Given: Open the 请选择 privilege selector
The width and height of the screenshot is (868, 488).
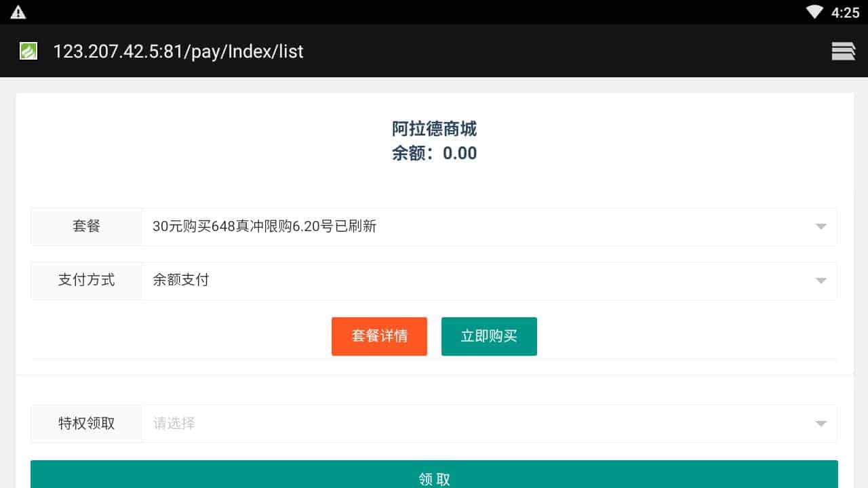Looking at the screenshot, I should point(475,424).
